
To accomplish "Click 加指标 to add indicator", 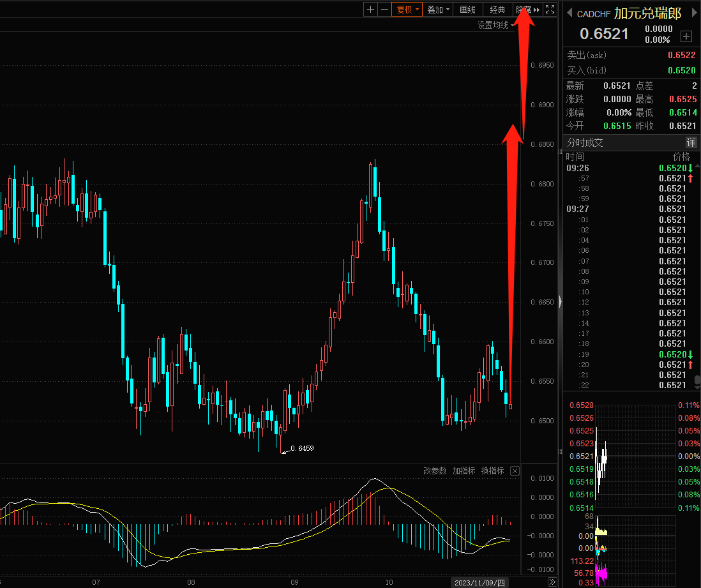I will coord(464,471).
